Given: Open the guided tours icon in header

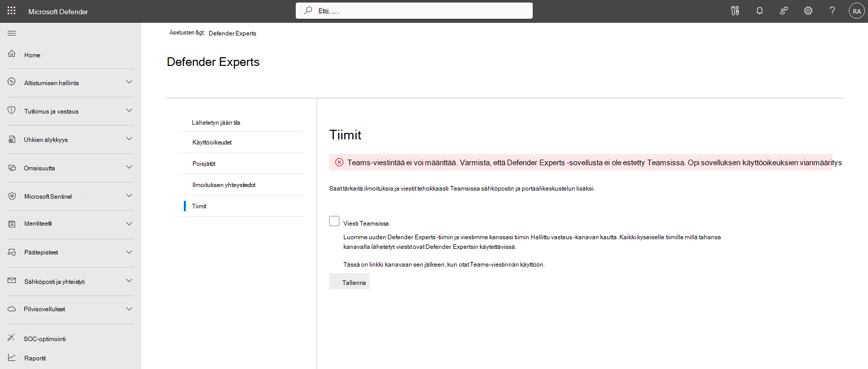Looking at the screenshot, I should 735,11.
